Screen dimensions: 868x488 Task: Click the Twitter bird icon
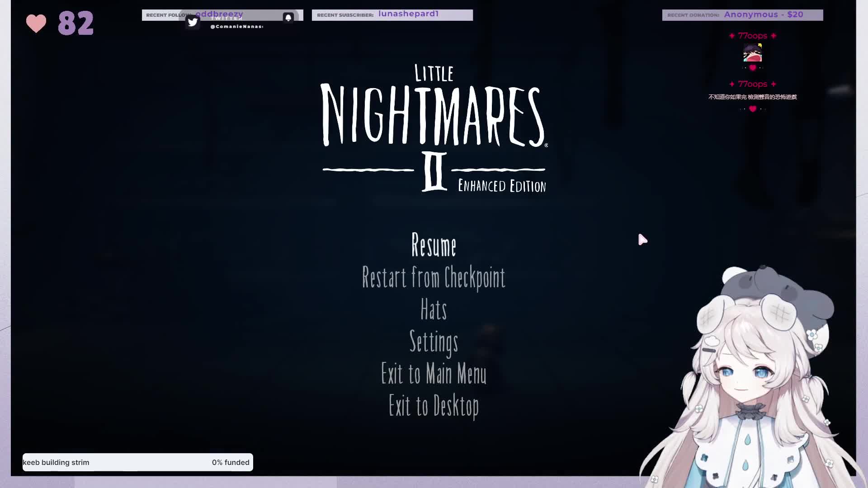(193, 22)
